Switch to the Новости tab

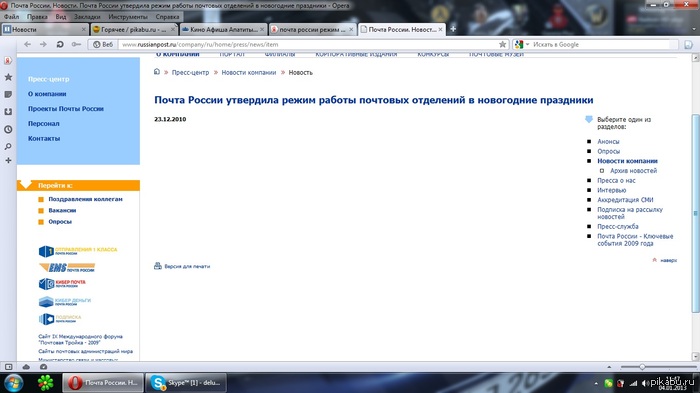pos(44,29)
